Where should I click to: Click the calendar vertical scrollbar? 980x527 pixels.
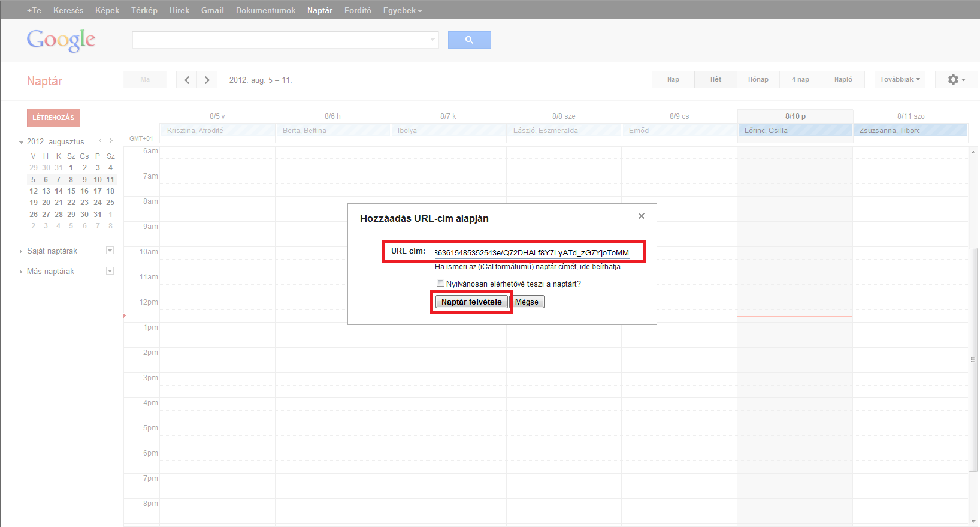pos(973,360)
